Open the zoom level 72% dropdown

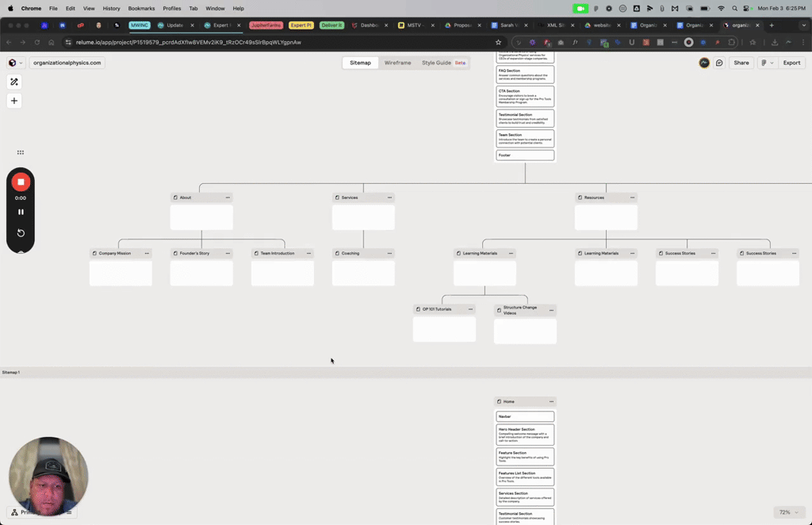(x=788, y=512)
